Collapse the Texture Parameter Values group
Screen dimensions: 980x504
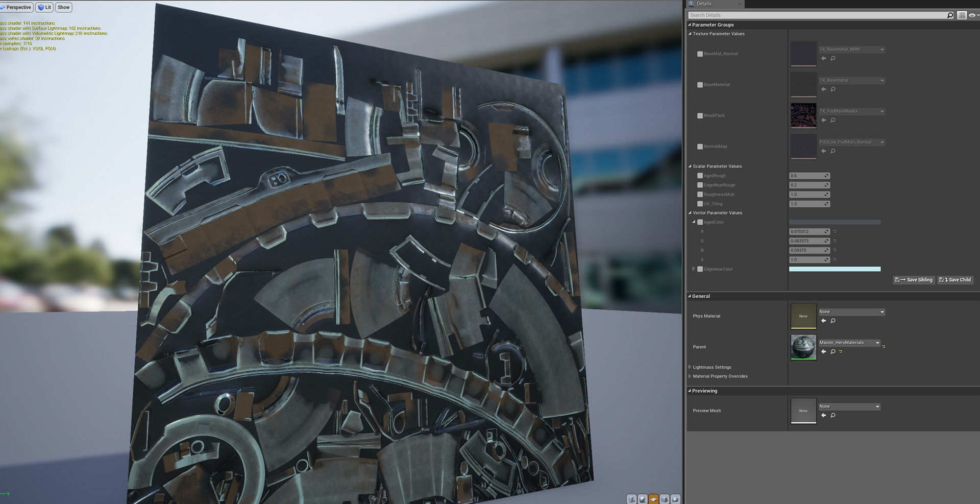(x=690, y=34)
